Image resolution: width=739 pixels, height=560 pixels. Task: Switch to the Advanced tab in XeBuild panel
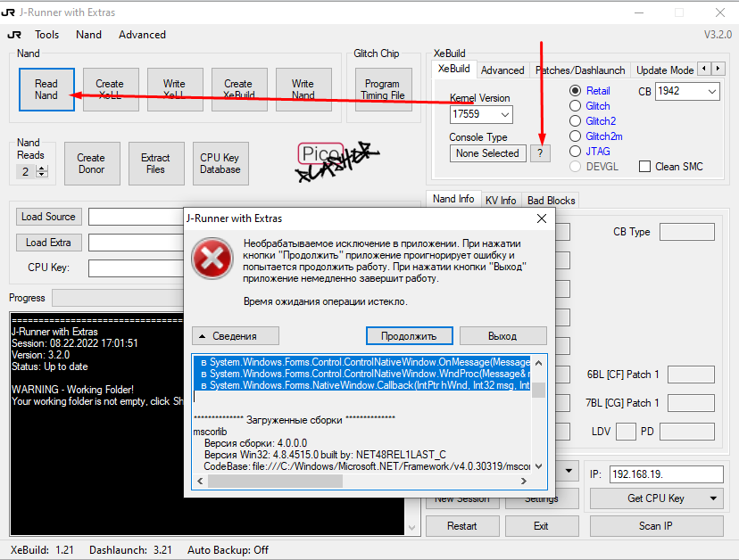502,70
